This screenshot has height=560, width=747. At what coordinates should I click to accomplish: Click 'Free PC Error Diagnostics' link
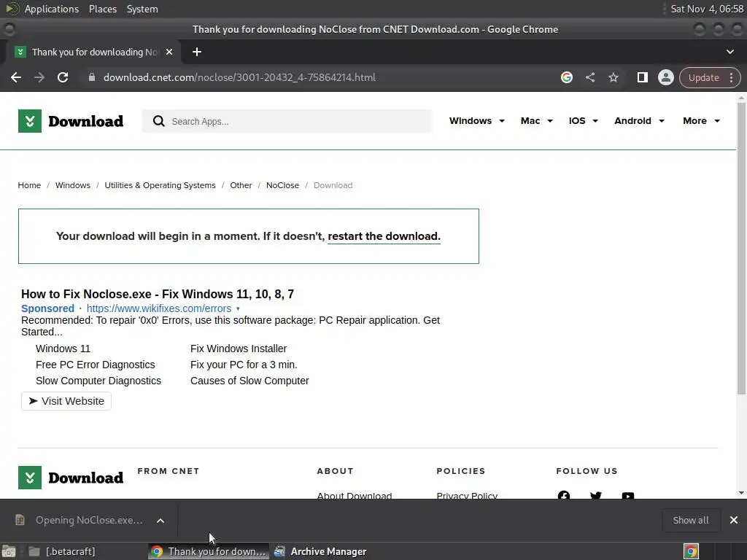[x=96, y=365]
